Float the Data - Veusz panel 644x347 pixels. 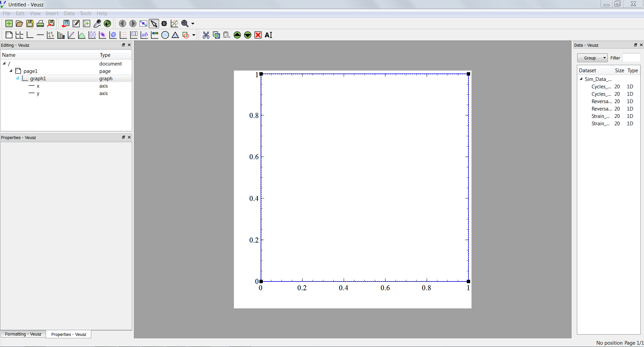[635, 45]
